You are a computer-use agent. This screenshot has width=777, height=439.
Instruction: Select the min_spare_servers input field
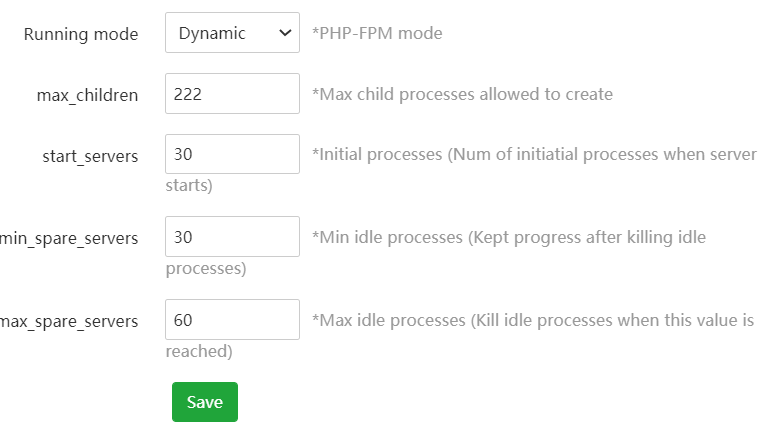click(232, 237)
